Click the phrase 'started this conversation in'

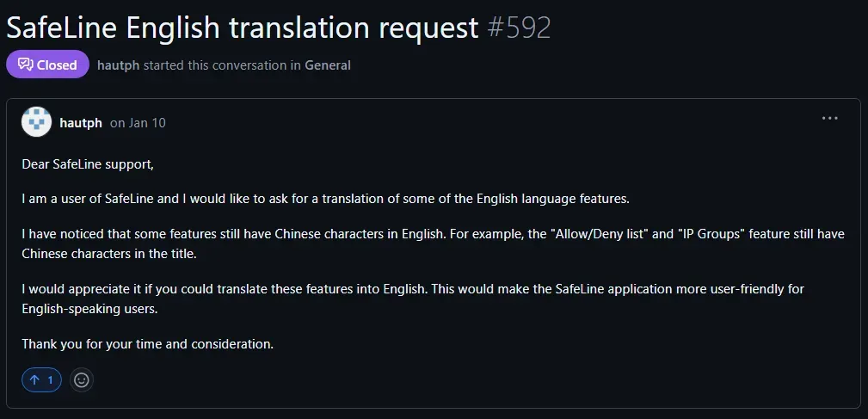[x=223, y=65]
